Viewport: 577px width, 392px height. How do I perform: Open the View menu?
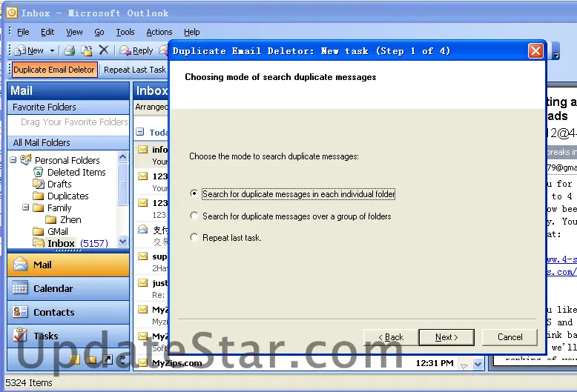74,32
